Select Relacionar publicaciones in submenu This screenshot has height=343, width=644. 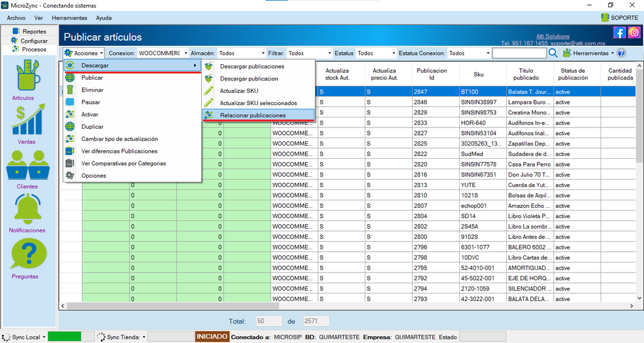point(258,116)
